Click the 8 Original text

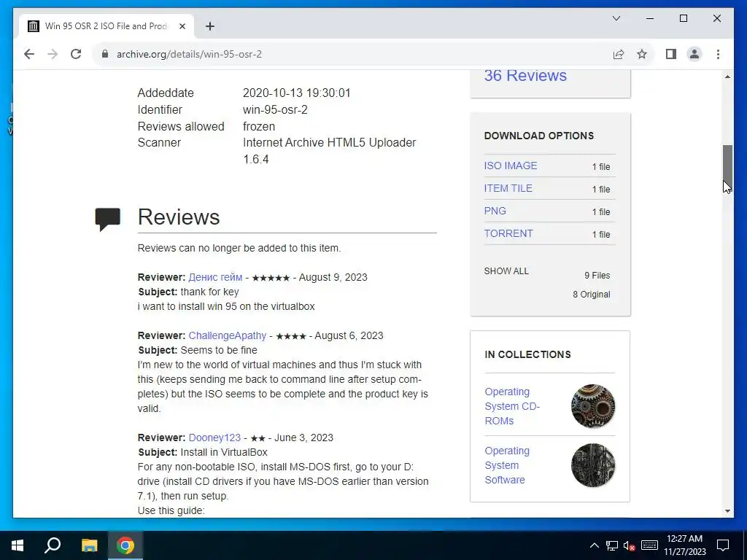[591, 295]
